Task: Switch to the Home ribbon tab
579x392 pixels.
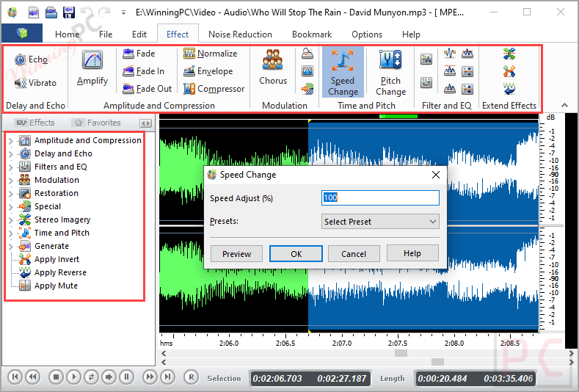Action: coord(67,34)
